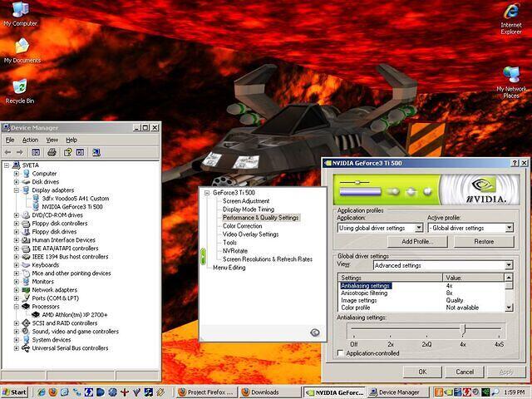The width and height of the screenshot is (532, 399).
Task: Select the AMD Athlon XP 2700+ processor
Action: pos(76,314)
